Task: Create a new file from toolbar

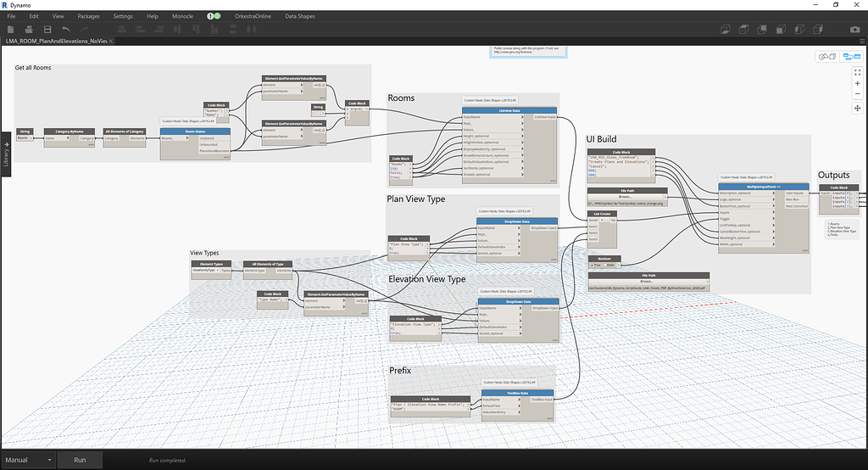Action: pyautogui.click(x=10, y=30)
